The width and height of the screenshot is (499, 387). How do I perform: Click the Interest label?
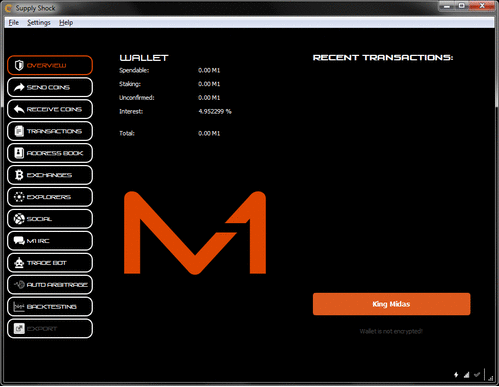[x=131, y=111]
